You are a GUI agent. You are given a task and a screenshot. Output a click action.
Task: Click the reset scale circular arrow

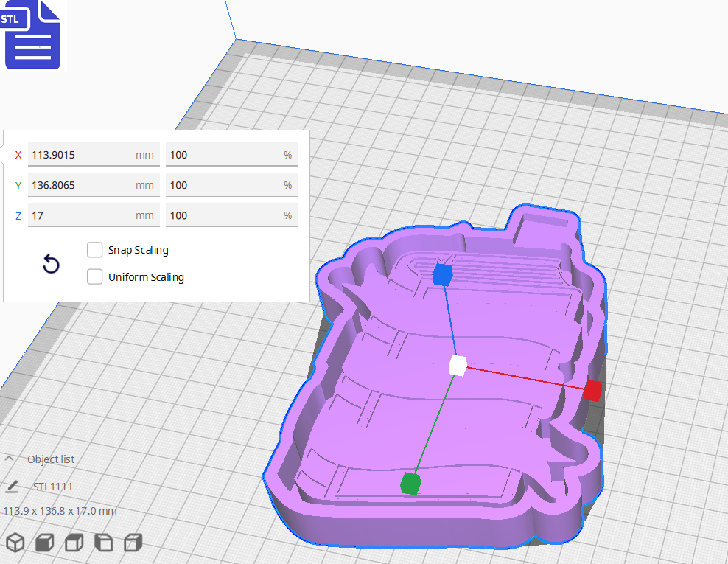pyautogui.click(x=50, y=263)
